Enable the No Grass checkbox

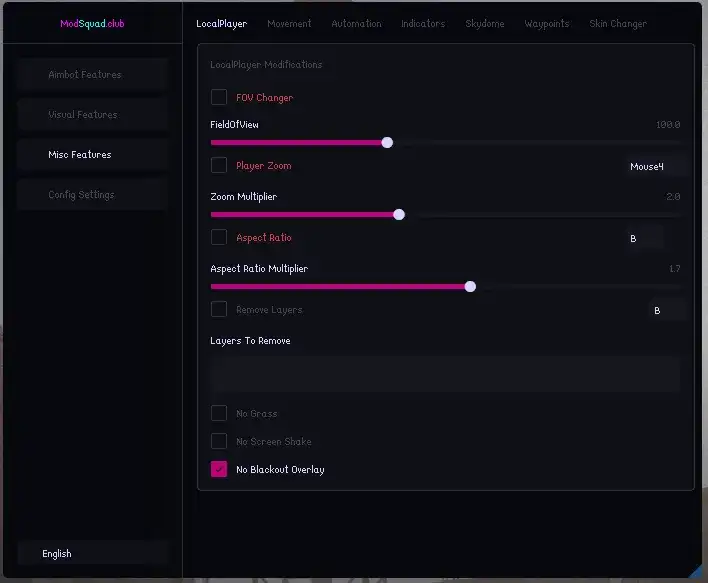coord(219,413)
